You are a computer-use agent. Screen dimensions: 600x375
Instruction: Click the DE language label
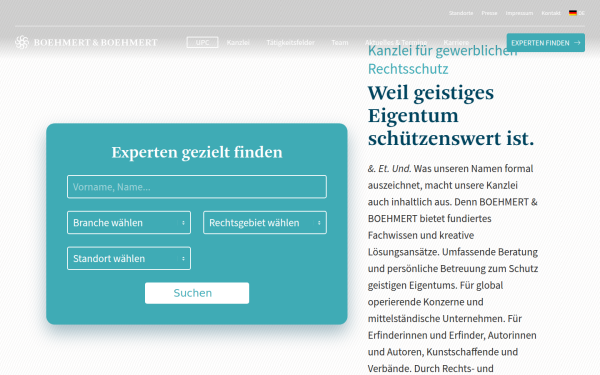coord(581,13)
